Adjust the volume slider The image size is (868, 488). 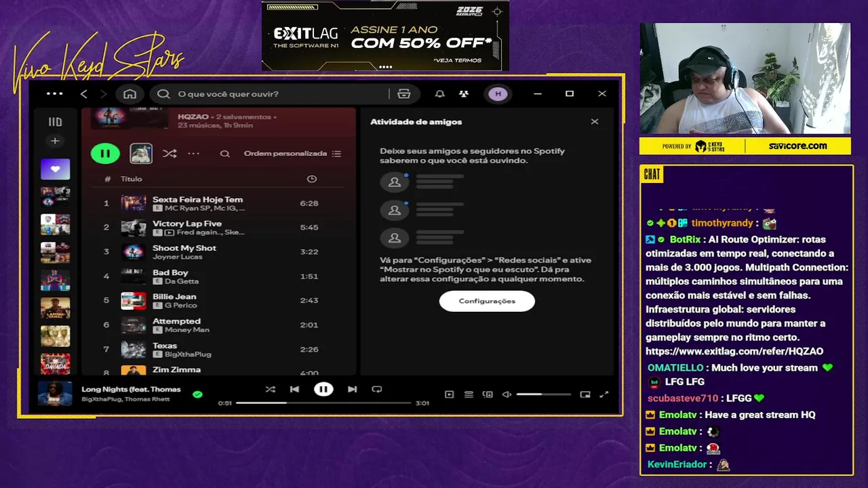(544, 394)
